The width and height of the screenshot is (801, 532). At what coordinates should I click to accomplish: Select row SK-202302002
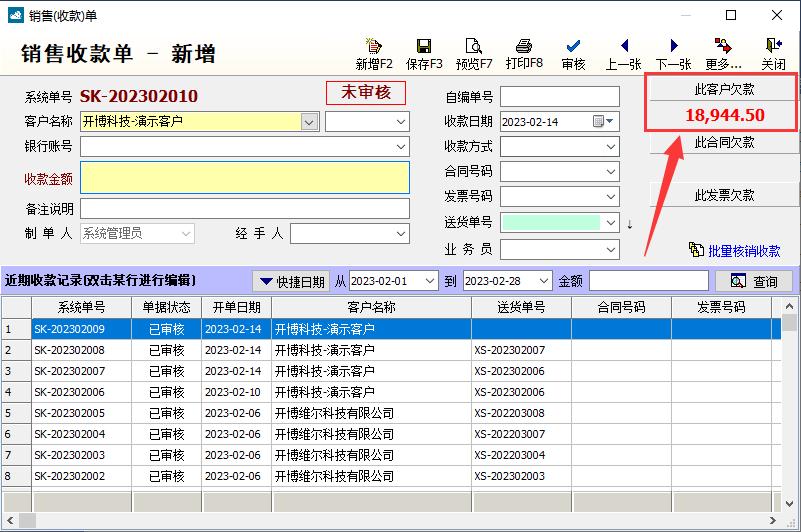(x=391, y=476)
